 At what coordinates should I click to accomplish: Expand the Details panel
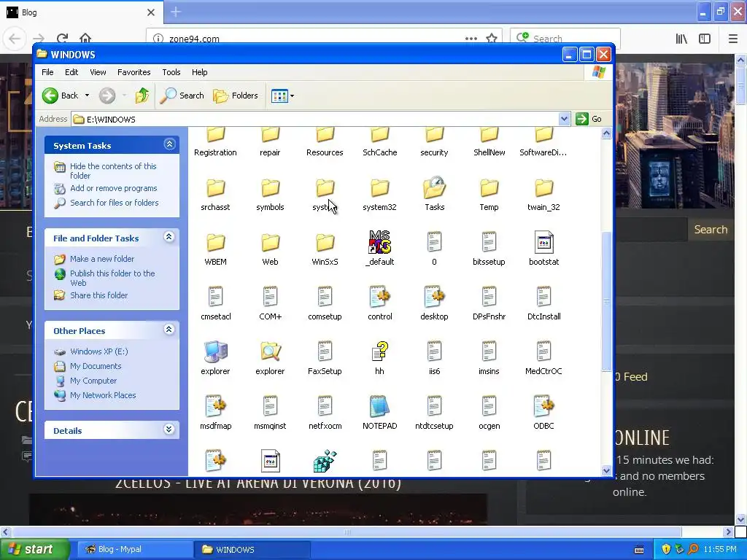(169, 429)
